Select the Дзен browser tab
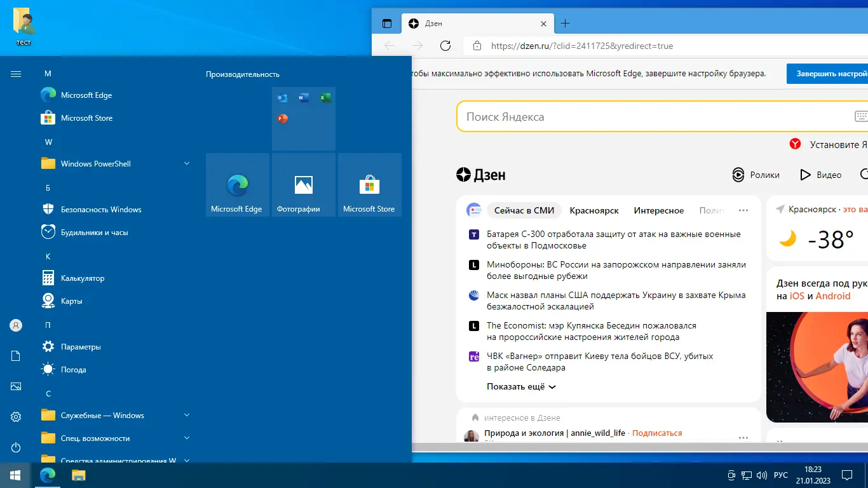 [477, 24]
